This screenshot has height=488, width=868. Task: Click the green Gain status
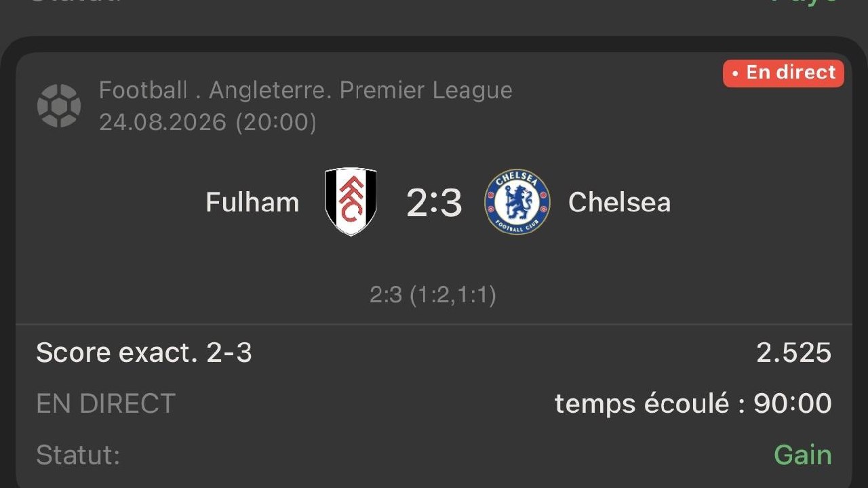[803, 455]
